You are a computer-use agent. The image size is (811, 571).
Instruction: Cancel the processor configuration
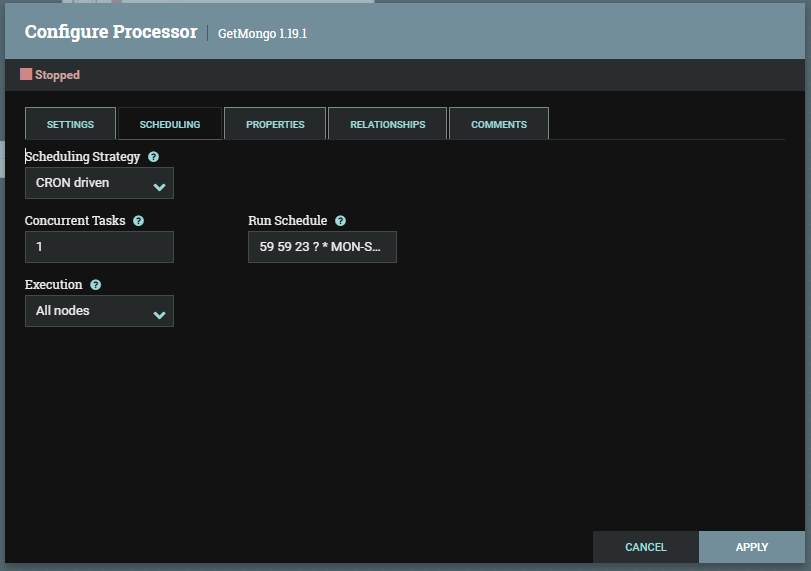pos(645,547)
